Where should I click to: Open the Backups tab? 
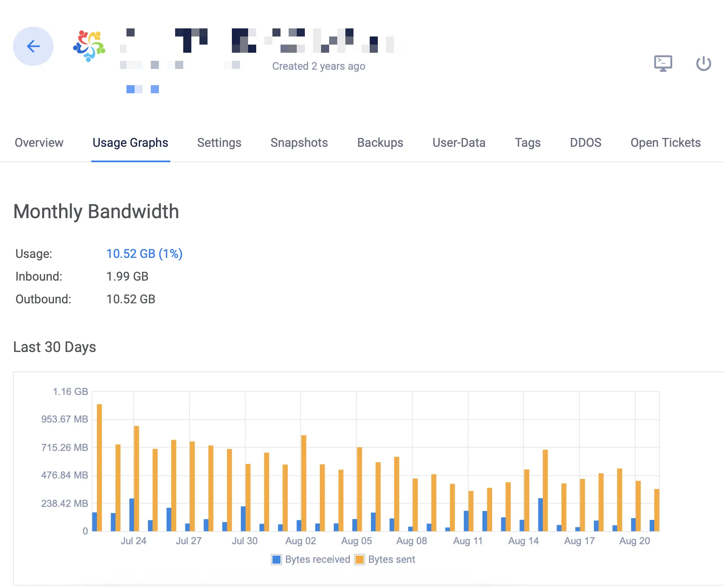coord(380,143)
